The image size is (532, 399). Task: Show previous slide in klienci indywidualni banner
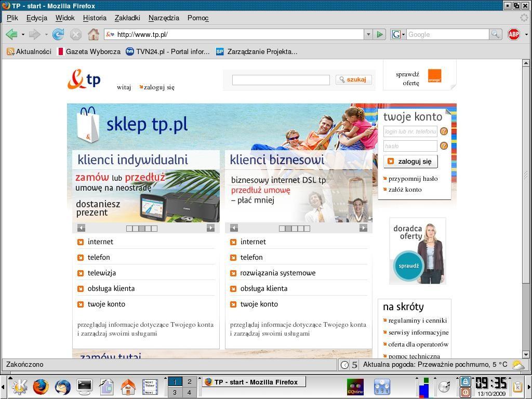82,228
